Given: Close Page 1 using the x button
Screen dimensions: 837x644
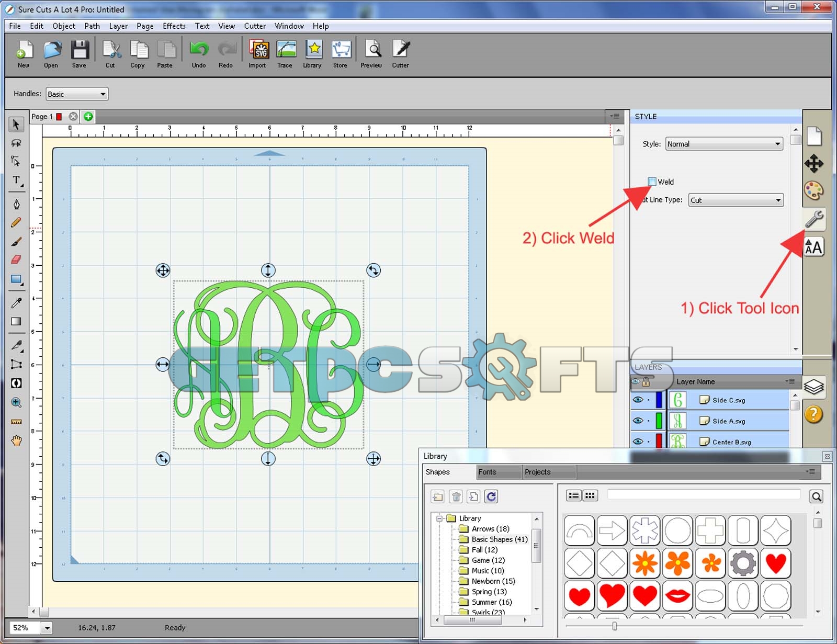Looking at the screenshot, I should pyautogui.click(x=73, y=117).
